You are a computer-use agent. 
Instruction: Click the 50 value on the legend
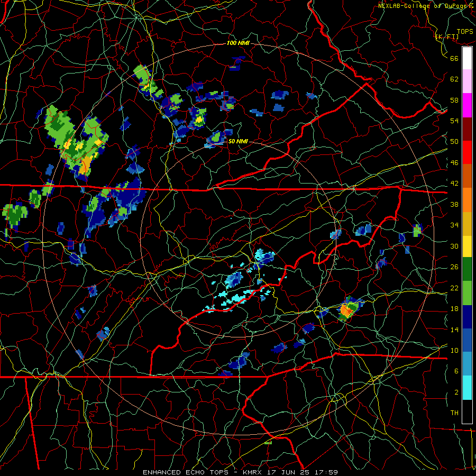pos(454,142)
